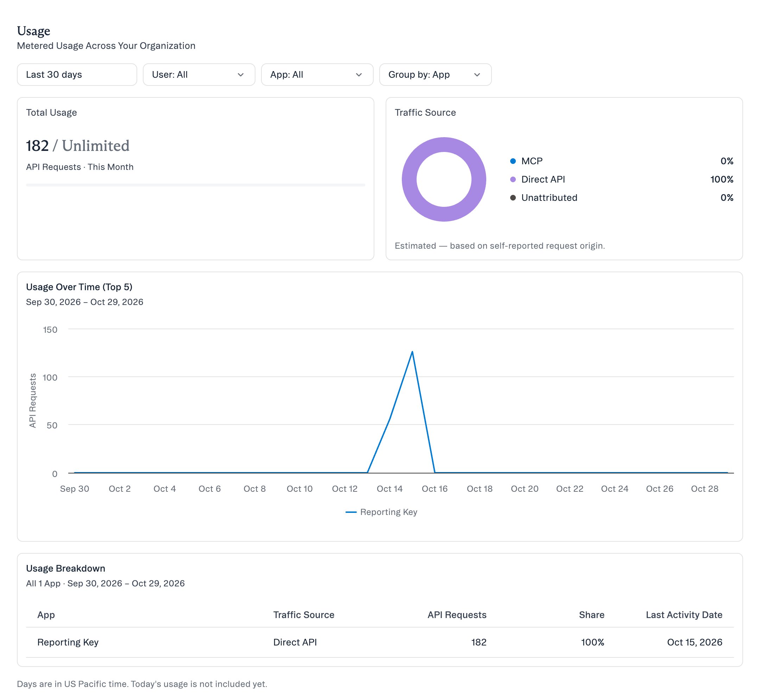760x700 pixels.
Task: Sort by the Traffic Source column header
Action: click(x=304, y=615)
